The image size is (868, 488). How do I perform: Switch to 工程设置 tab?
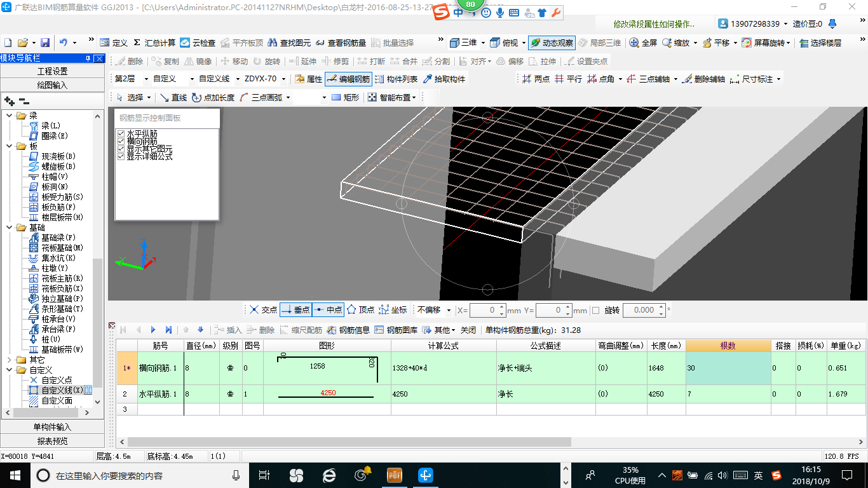[52, 71]
